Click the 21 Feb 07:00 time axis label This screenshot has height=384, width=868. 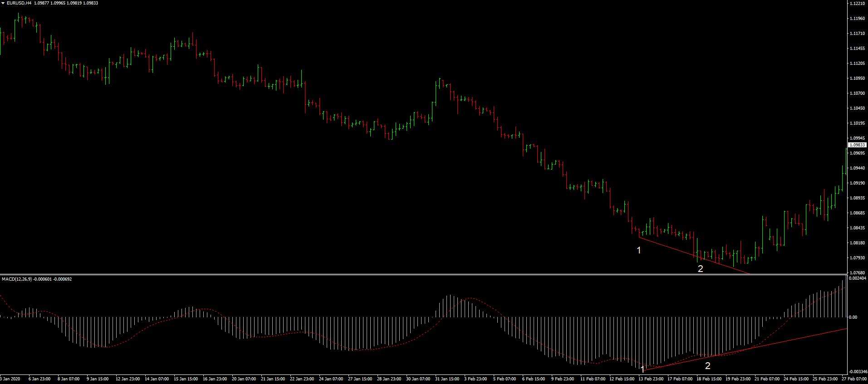[x=767, y=379]
